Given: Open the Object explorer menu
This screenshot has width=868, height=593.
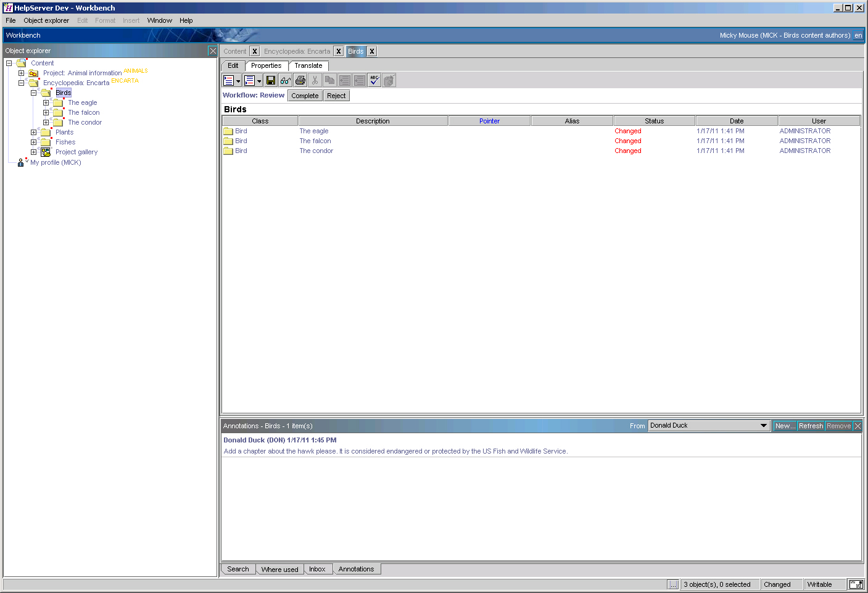Looking at the screenshot, I should (x=46, y=20).
